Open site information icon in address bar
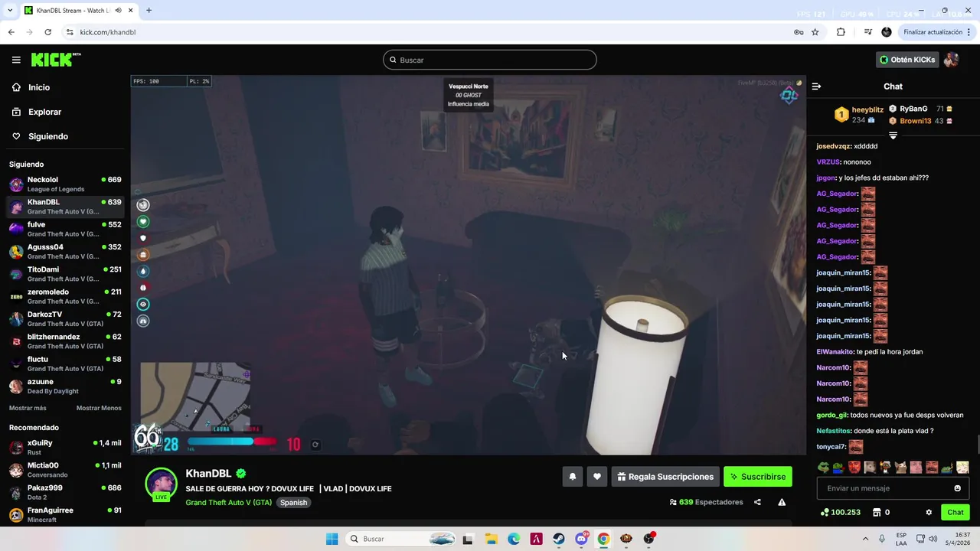The height and width of the screenshot is (551, 980). (x=70, y=32)
